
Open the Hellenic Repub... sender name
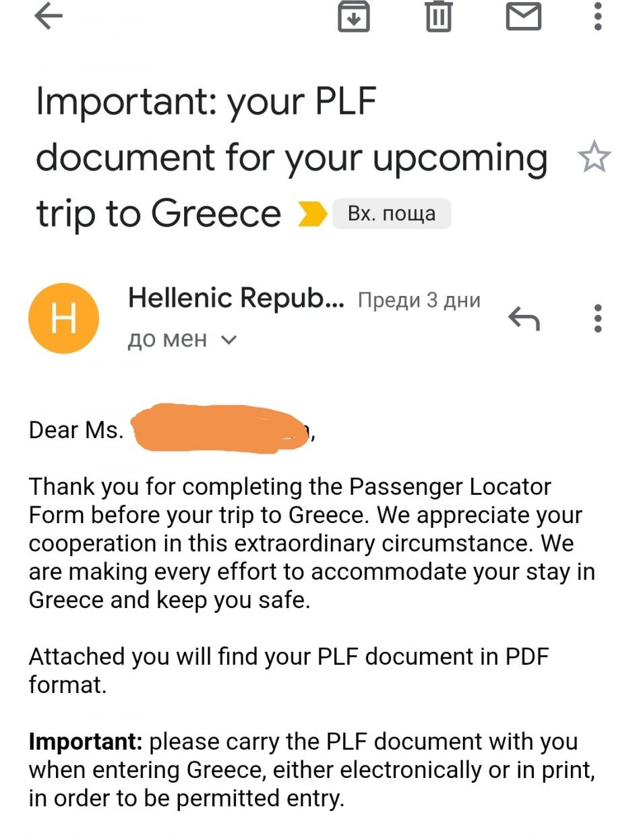[x=236, y=298]
